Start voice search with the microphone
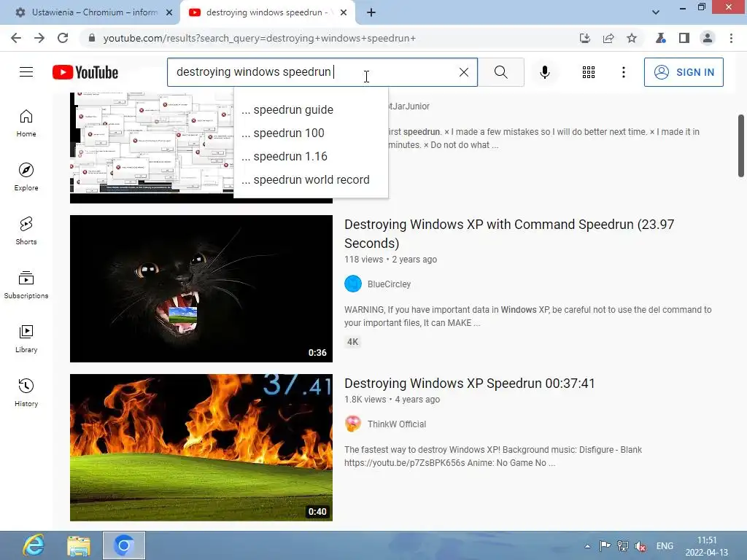This screenshot has width=747, height=560. pyautogui.click(x=544, y=72)
